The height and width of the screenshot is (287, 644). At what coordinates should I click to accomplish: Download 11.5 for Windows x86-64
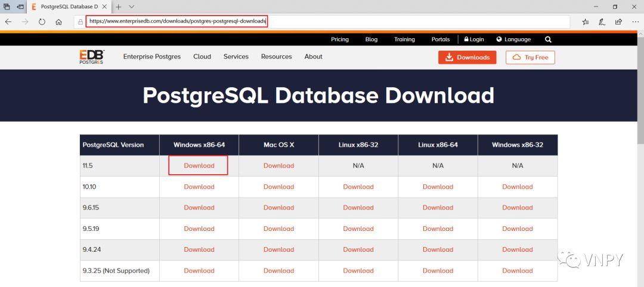click(199, 166)
